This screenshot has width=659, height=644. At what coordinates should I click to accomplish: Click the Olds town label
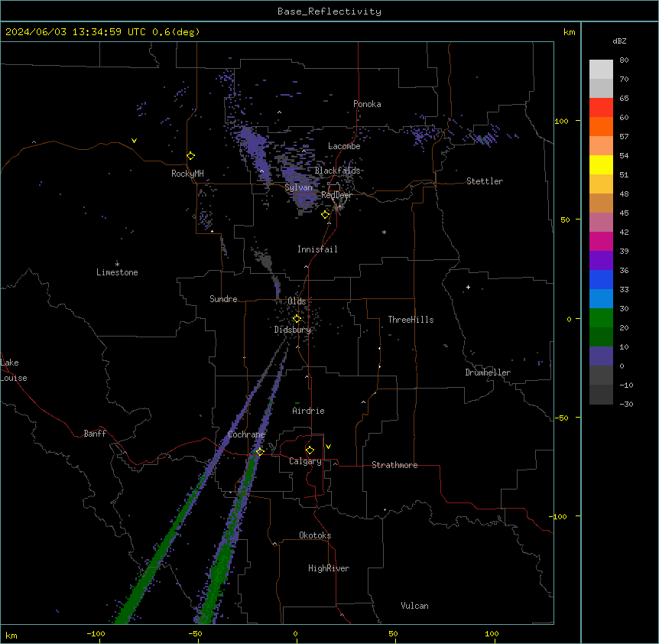tap(297, 301)
